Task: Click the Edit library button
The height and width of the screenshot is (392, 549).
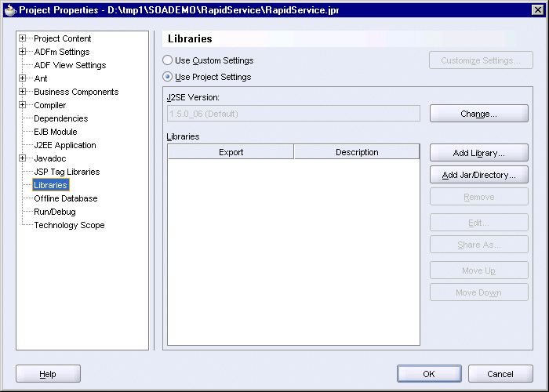Action: (x=479, y=223)
